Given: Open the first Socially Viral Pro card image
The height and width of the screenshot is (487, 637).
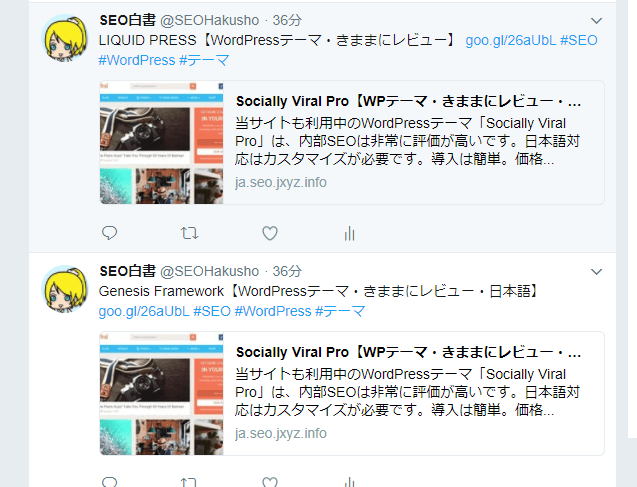Looking at the screenshot, I should tap(162, 143).
